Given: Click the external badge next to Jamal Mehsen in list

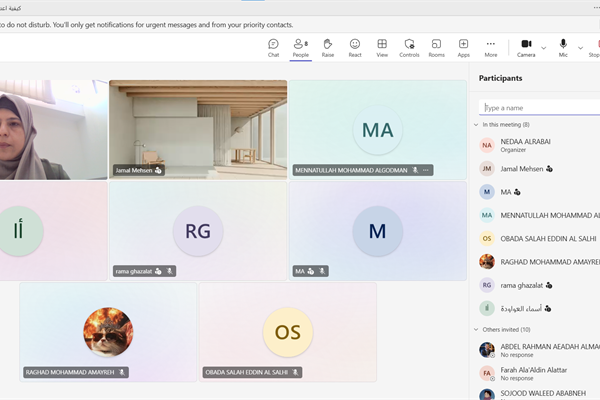Looking at the screenshot, I should click(x=549, y=169).
